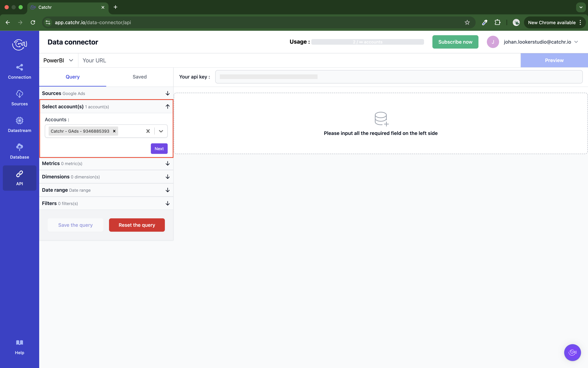Screen dimensions: 588x368
Task: Click the browser forward arrow
Action: click(20, 22)
